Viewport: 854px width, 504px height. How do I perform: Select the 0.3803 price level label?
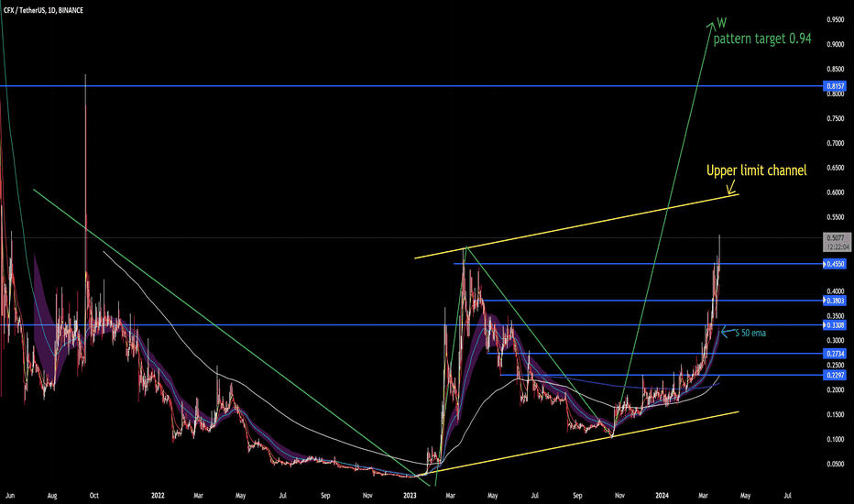[835, 301]
